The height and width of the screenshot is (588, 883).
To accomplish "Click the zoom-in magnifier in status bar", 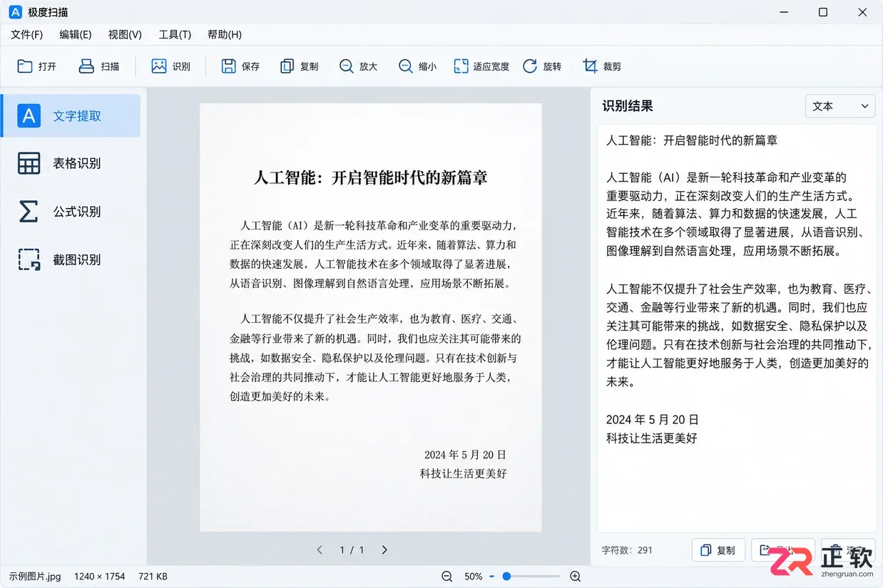I will pos(575,576).
